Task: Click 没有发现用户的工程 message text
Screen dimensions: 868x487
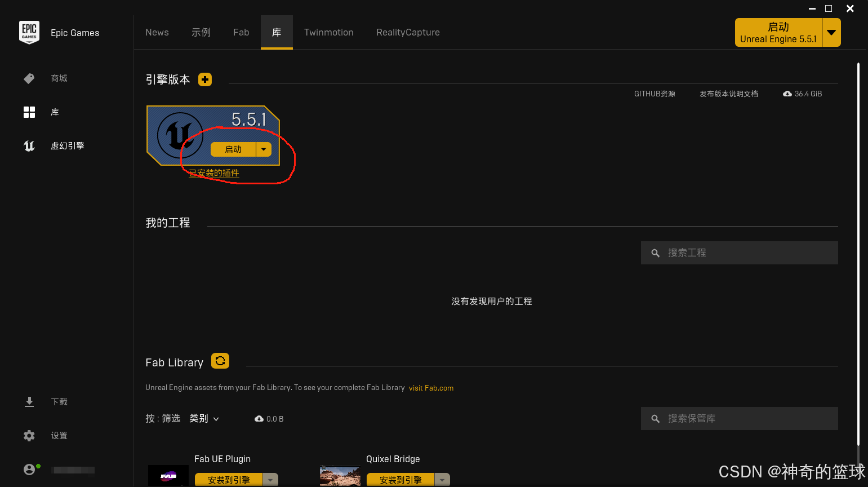Action: click(x=492, y=302)
